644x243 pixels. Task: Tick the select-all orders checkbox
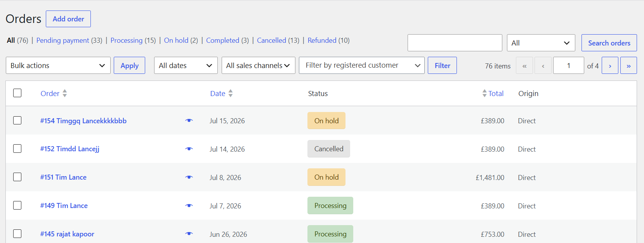[x=17, y=93]
